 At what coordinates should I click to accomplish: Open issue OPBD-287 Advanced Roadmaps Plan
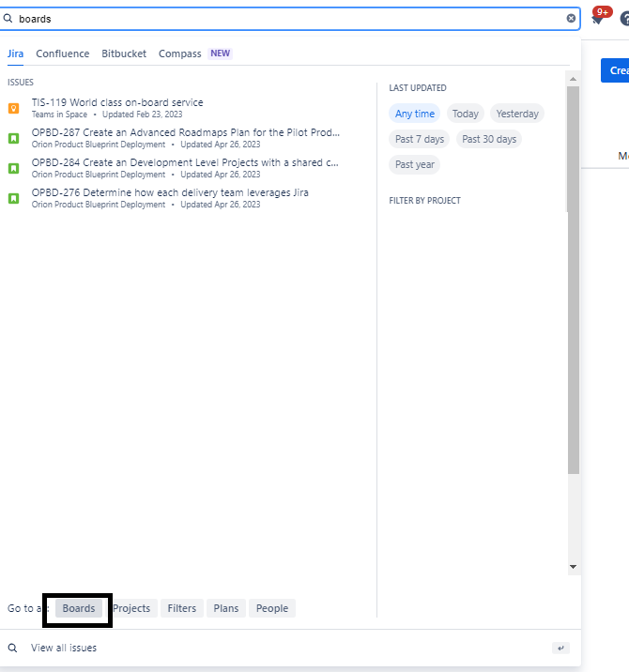tap(186, 132)
